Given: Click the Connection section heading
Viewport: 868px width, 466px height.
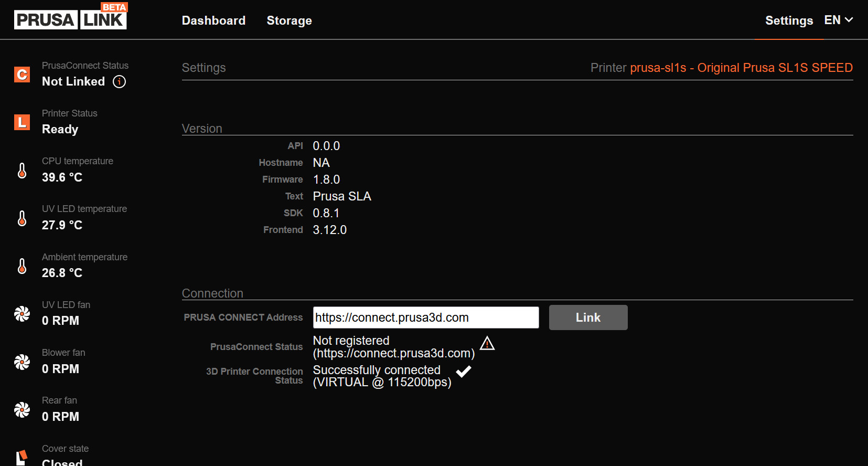Looking at the screenshot, I should pyautogui.click(x=212, y=293).
